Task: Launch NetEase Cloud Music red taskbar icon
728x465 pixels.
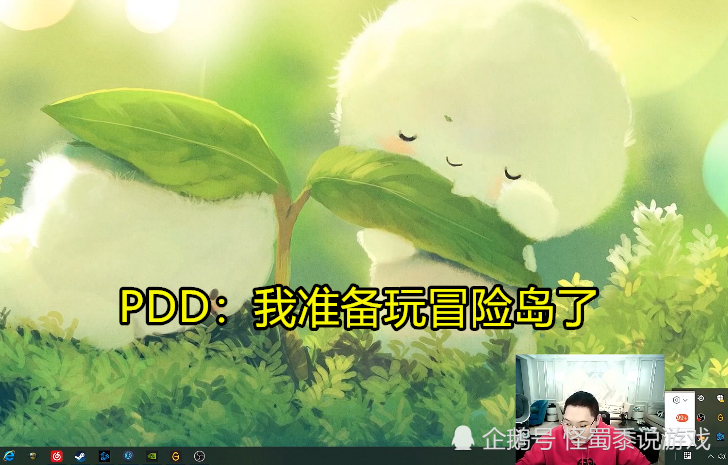Action: point(56,456)
